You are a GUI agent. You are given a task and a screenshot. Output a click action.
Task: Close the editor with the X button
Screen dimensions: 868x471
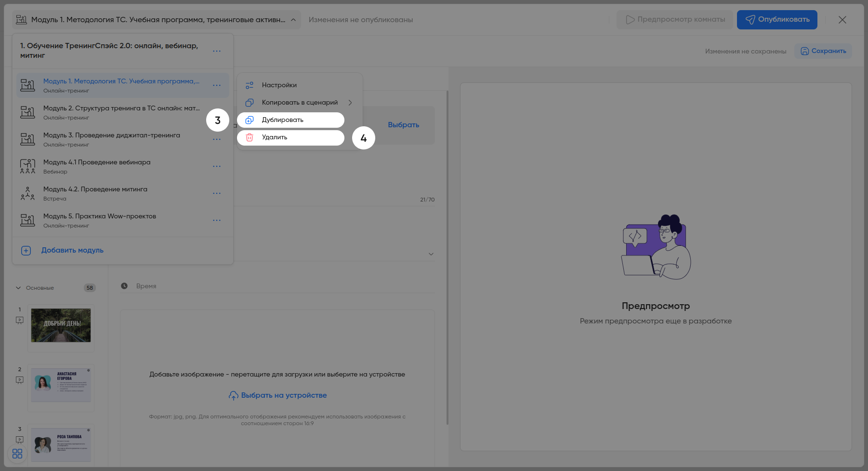pyautogui.click(x=842, y=20)
